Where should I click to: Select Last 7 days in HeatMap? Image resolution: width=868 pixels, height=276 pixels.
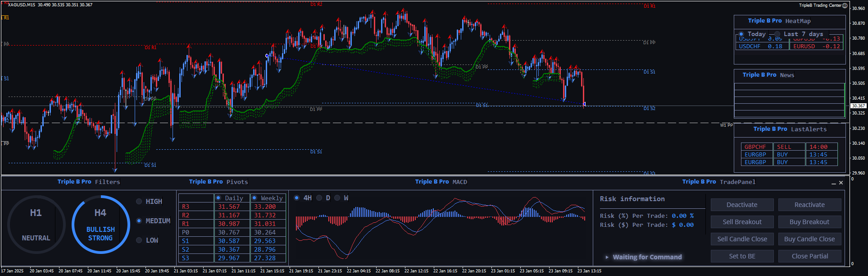pyautogui.click(x=777, y=34)
